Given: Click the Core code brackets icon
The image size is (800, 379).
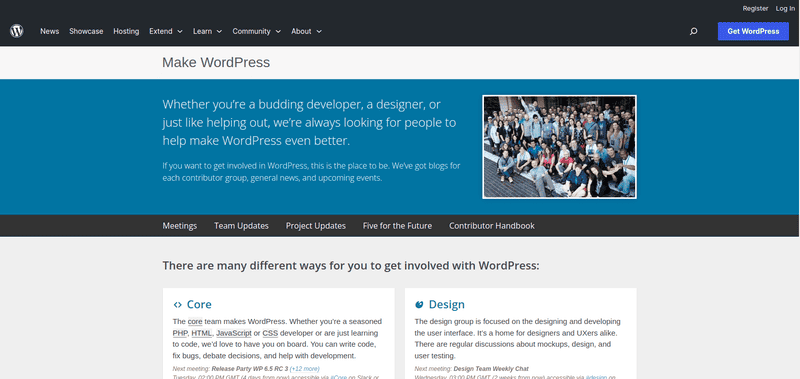Looking at the screenshot, I should point(178,305).
